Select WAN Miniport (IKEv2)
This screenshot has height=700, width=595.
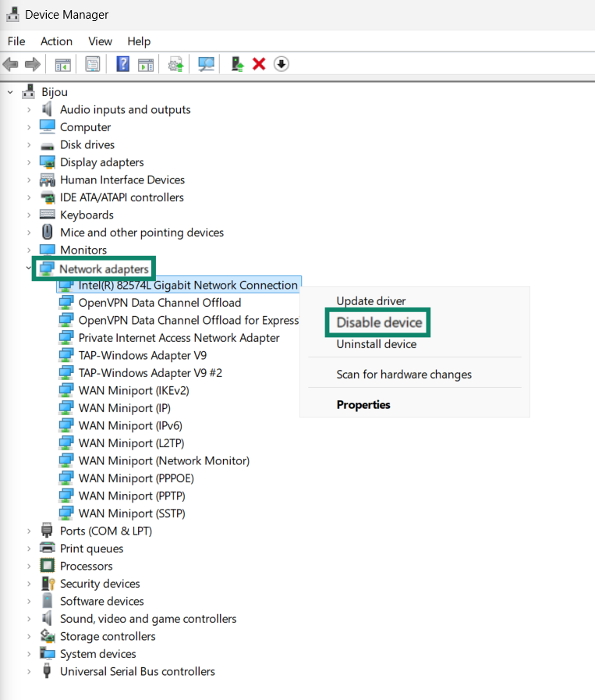click(x=134, y=391)
